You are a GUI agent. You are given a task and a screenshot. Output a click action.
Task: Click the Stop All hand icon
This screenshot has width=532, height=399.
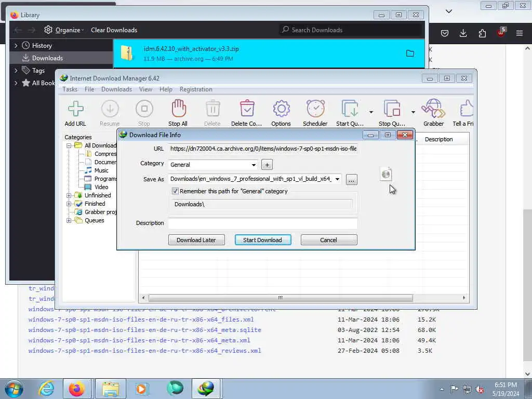pos(179,109)
